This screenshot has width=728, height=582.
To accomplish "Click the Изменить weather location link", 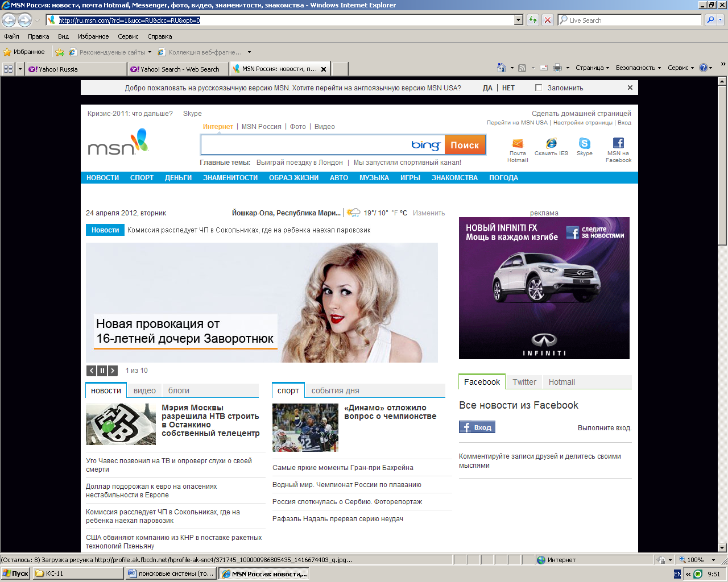I will pyautogui.click(x=429, y=213).
